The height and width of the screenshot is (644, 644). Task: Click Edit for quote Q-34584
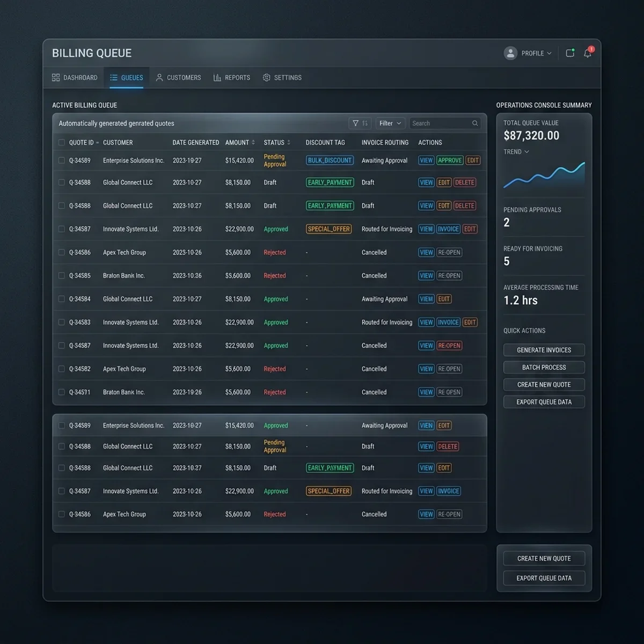click(444, 299)
